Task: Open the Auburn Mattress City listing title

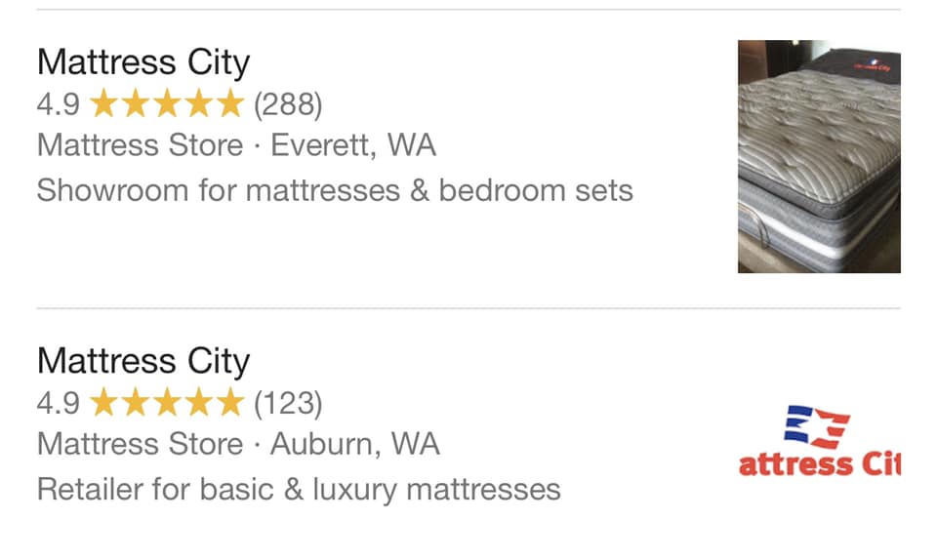Action: [143, 362]
